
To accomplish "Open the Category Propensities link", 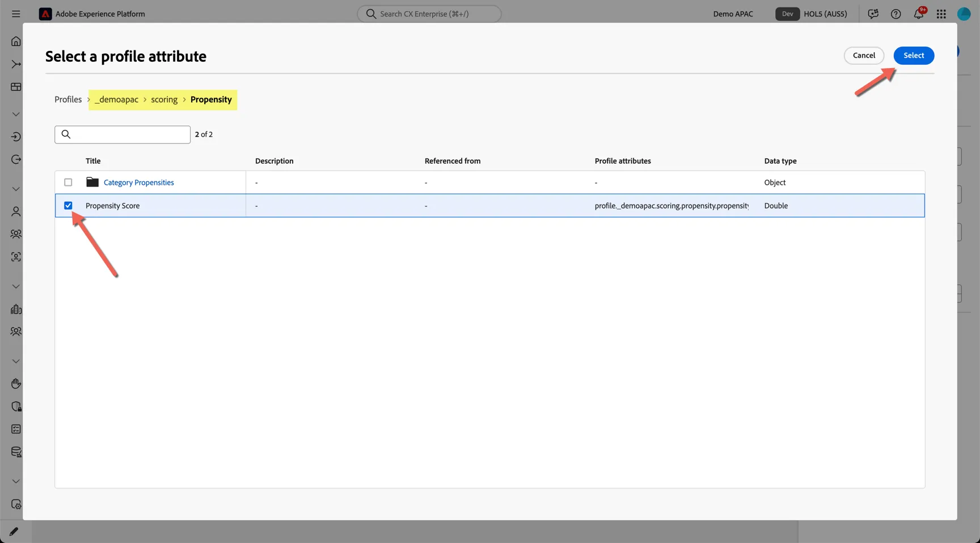I will point(139,183).
